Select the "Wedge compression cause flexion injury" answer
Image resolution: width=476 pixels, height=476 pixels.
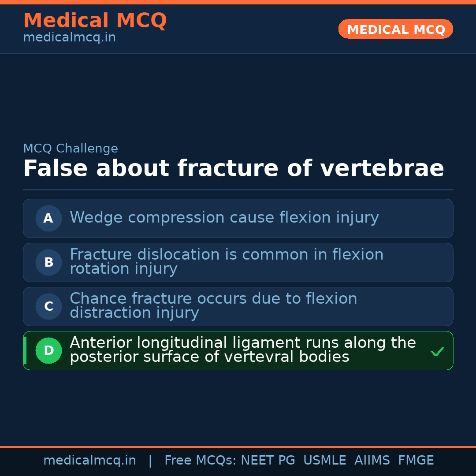point(224,218)
